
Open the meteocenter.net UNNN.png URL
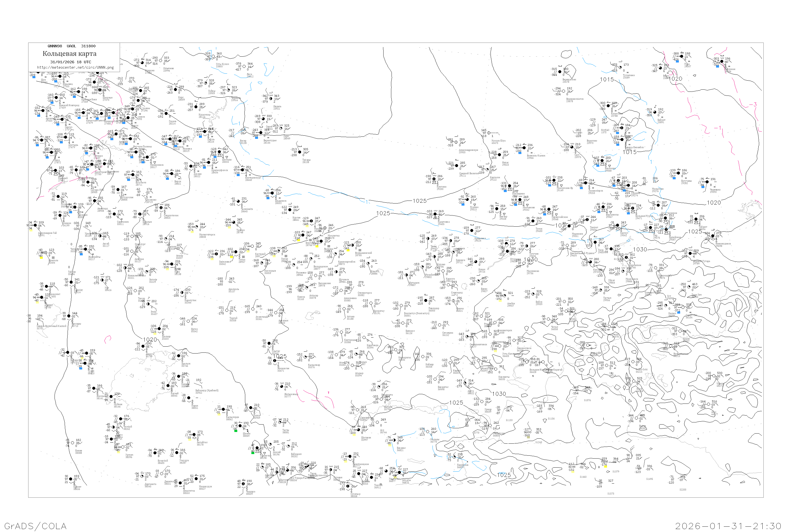[75, 68]
